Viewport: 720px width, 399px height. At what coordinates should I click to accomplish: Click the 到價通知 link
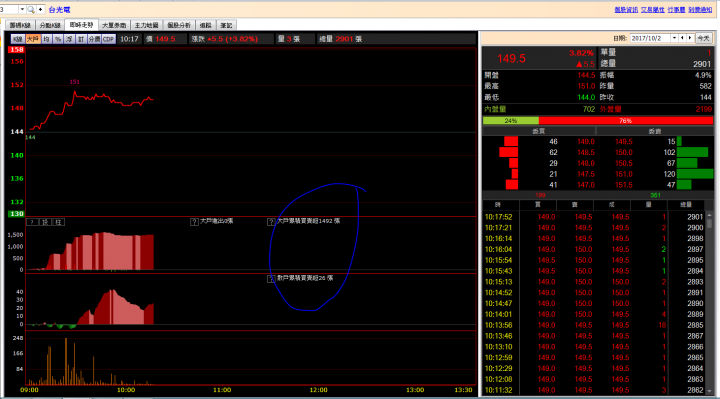click(x=700, y=10)
